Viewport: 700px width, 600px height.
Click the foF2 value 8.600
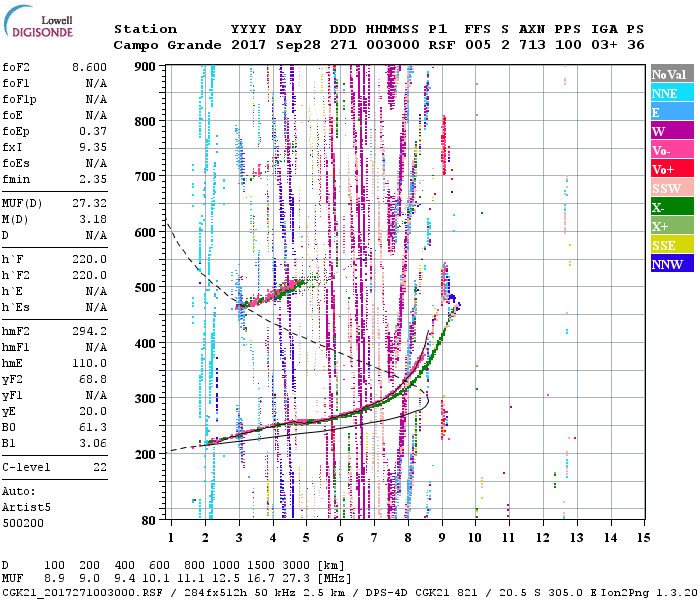click(x=89, y=67)
